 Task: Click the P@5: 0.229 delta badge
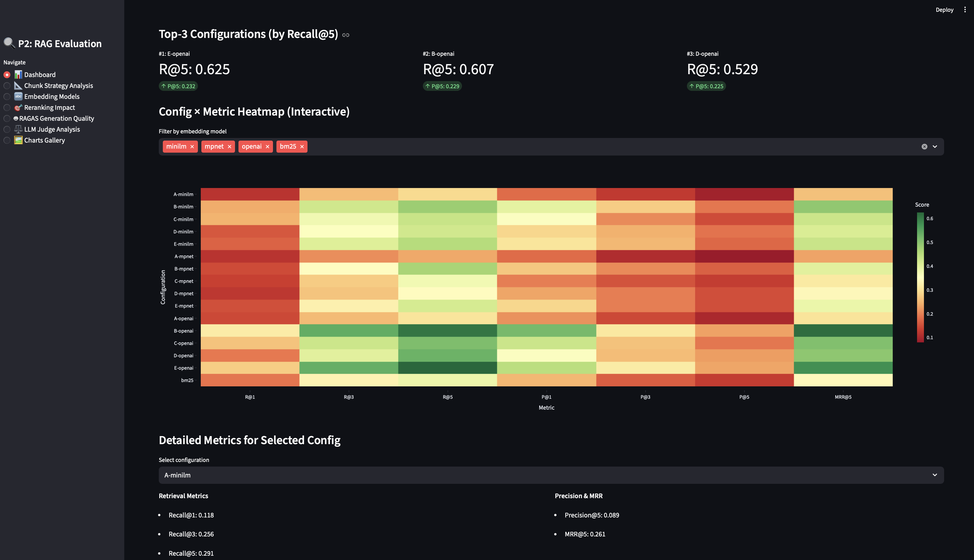pos(442,86)
